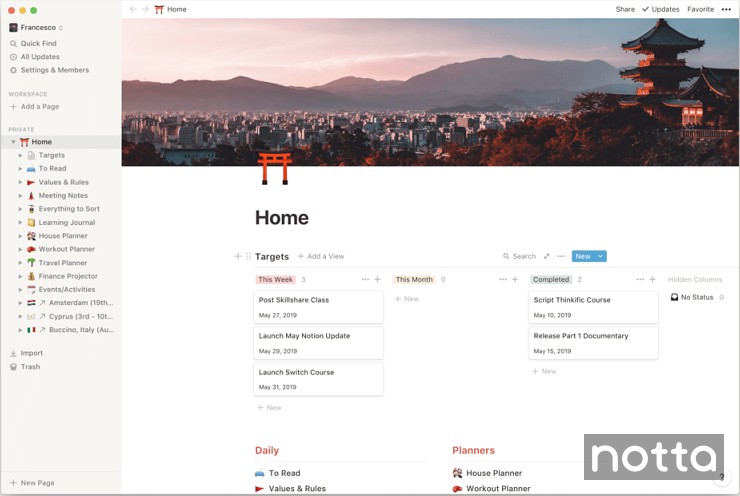This screenshot has height=496, width=740.
Task: Click the To Read sofa icon in sidebar
Action: [31, 168]
